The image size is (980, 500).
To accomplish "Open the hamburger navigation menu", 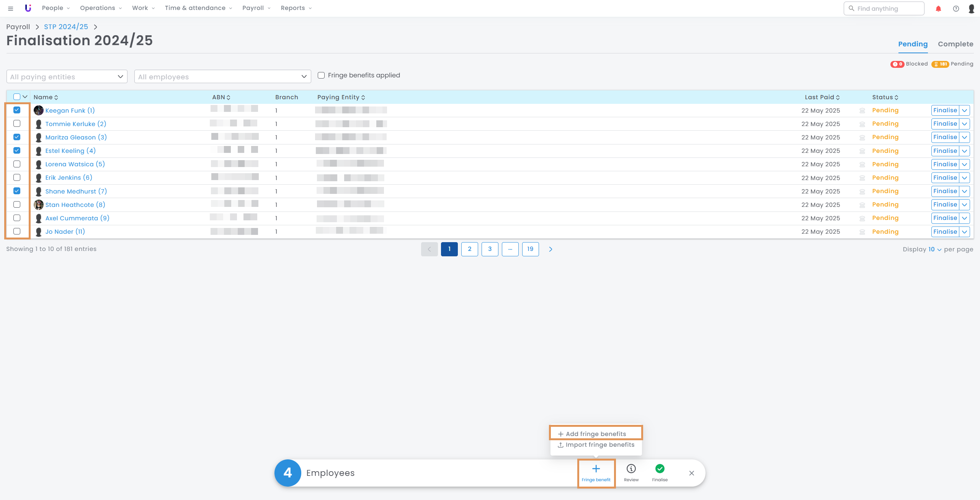I will click(x=10, y=8).
